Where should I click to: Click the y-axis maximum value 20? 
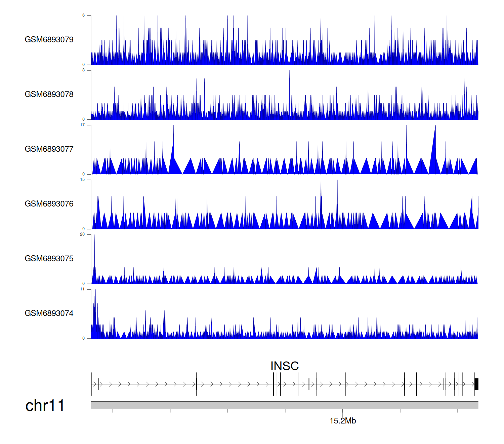point(82,234)
